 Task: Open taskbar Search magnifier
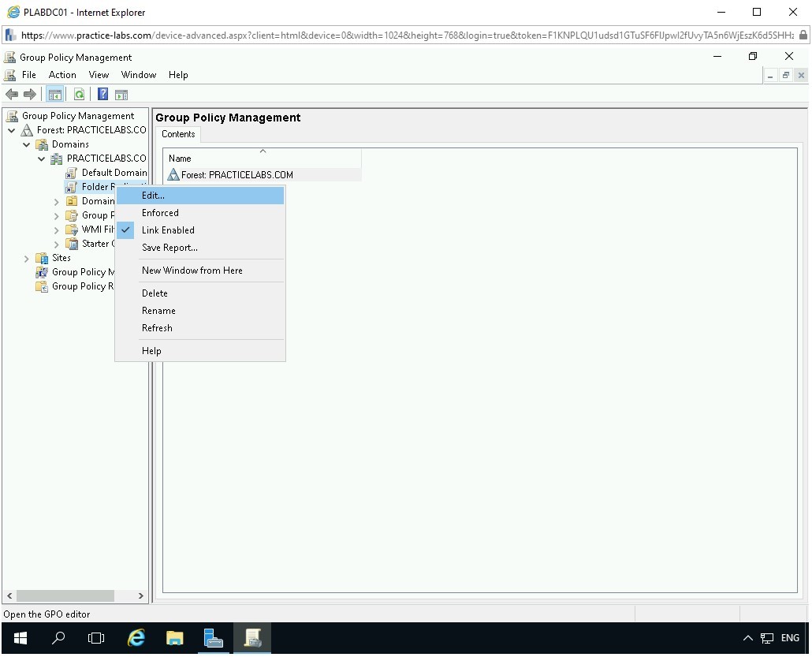pyautogui.click(x=58, y=638)
